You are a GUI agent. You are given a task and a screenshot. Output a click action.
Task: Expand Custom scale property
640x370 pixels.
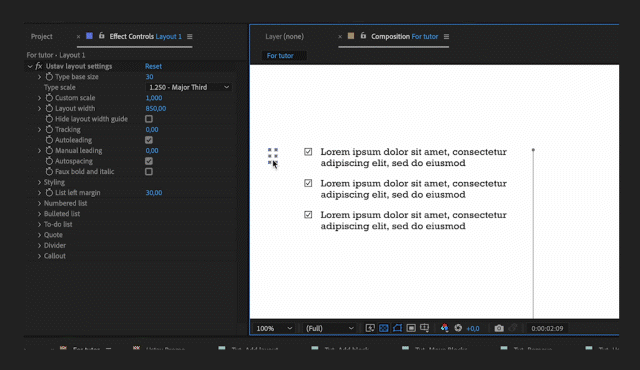pos(39,98)
